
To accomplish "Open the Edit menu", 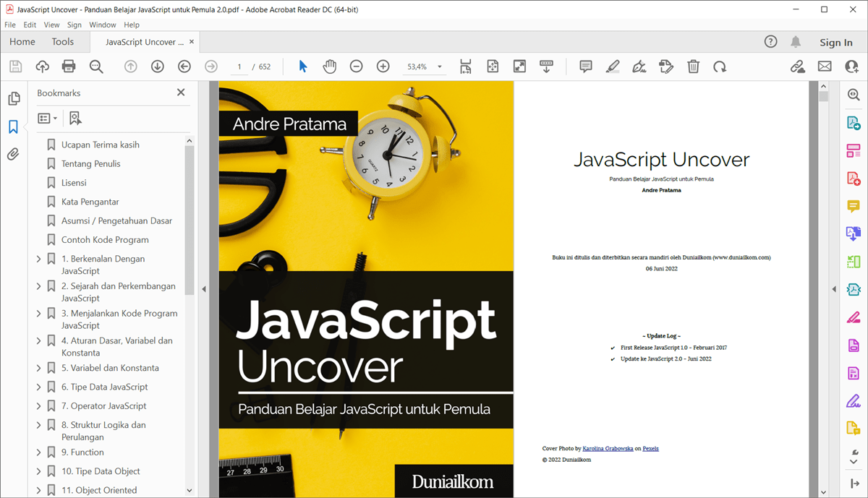I will [x=30, y=25].
